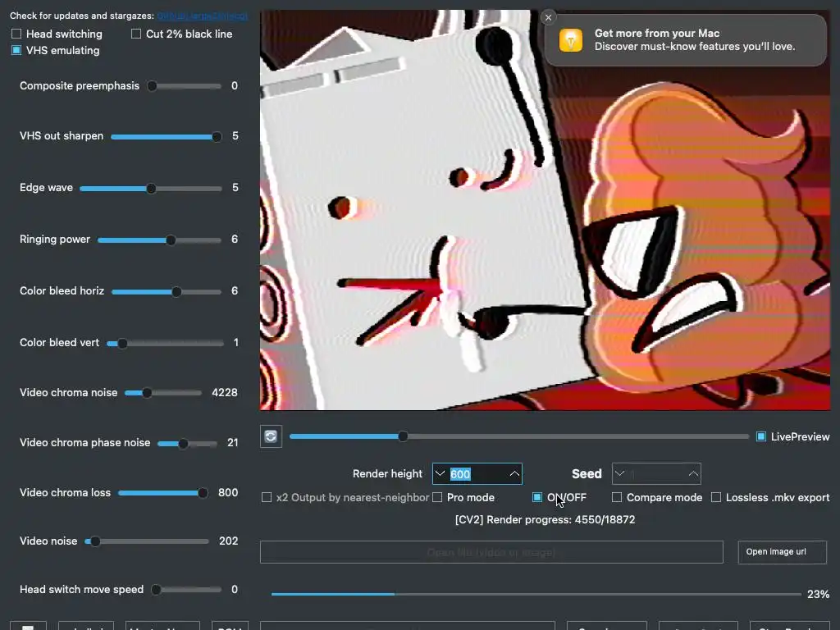Enable Cut 2% black line option
840x630 pixels.
click(x=136, y=34)
